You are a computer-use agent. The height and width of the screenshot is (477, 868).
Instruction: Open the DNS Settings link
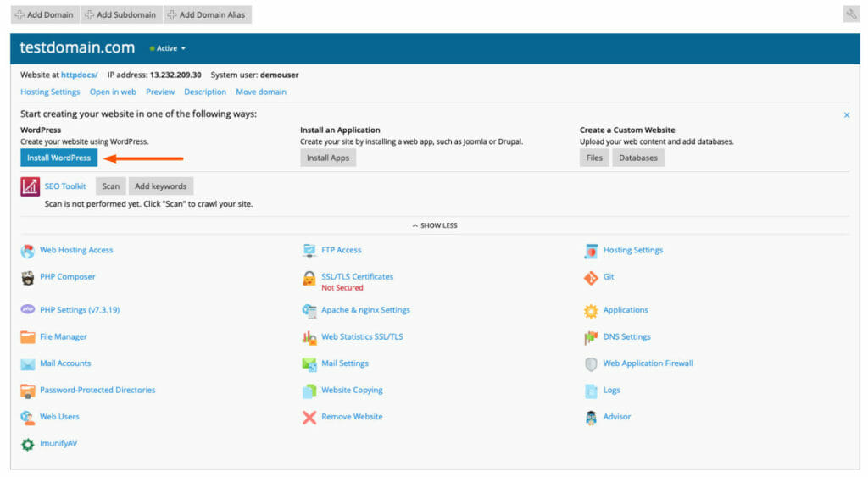tap(626, 336)
